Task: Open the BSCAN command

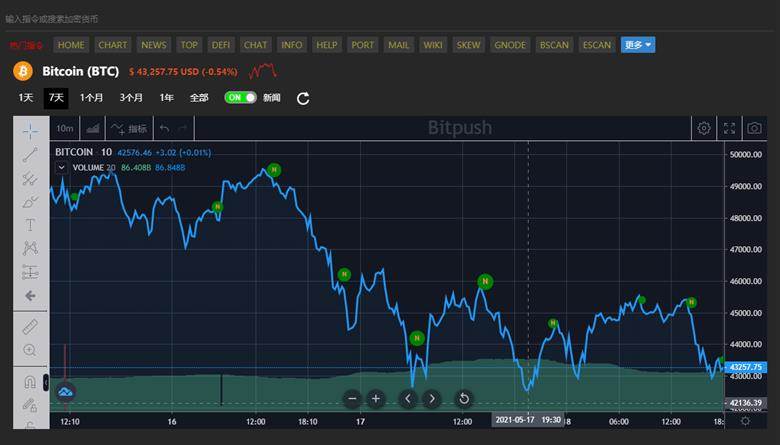Action: coord(554,45)
